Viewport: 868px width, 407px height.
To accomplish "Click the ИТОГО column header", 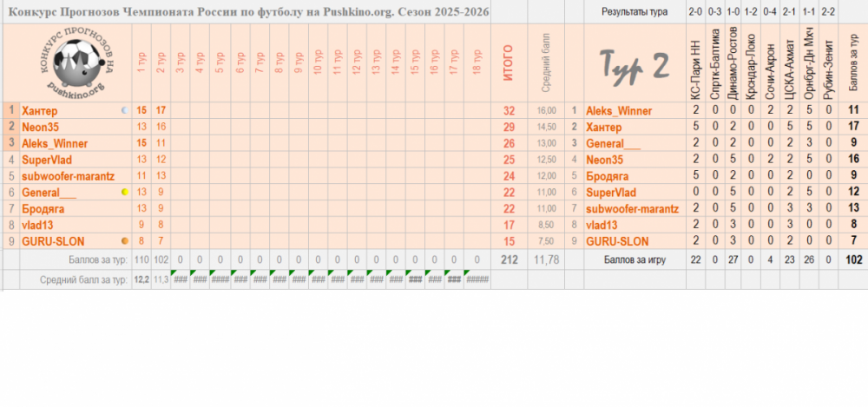I will pyautogui.click(x=509, y=64).
